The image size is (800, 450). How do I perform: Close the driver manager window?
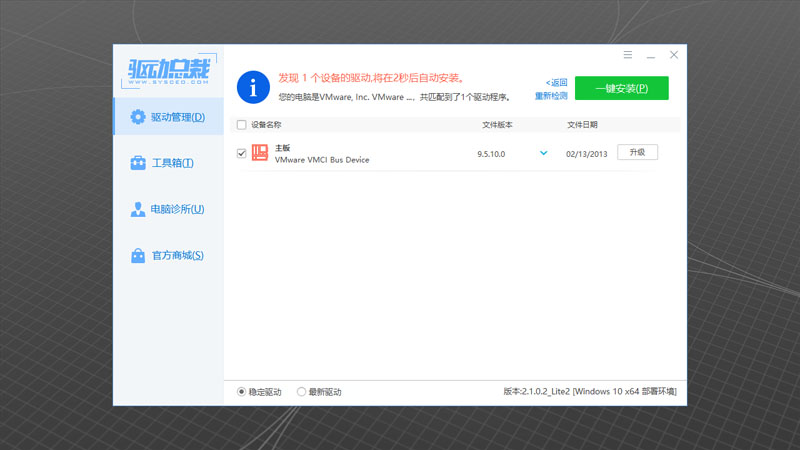674,55
